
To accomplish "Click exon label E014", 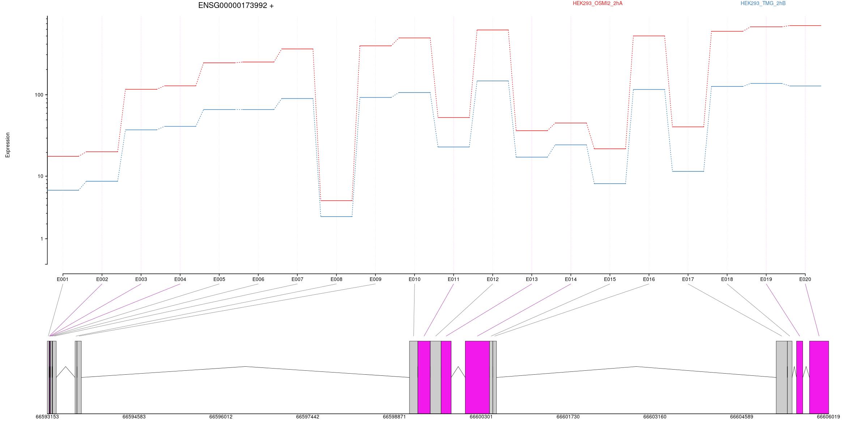I will point(571,279).
